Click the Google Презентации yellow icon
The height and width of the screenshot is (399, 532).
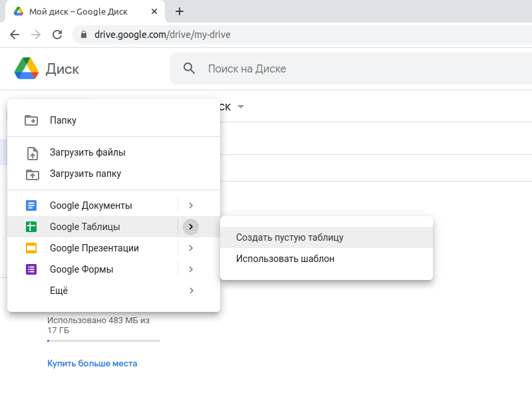click(x=31, y=248)
